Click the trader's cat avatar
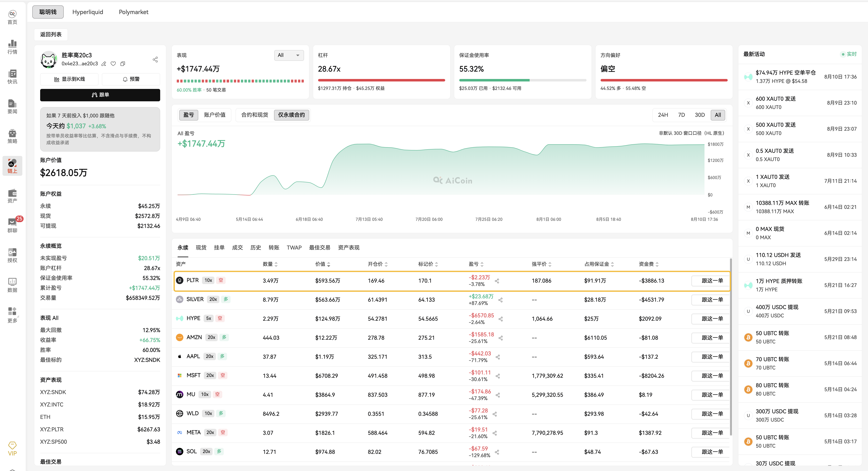This screenshot has height=471, width=868. tap(49, 60)
